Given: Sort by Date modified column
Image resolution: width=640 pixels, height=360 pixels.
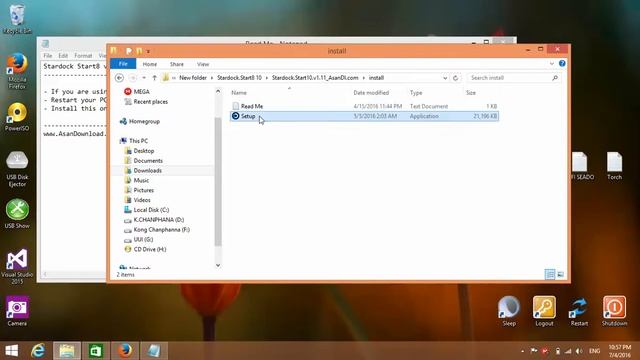Looking at the screenshot, I should click(371, 93).
